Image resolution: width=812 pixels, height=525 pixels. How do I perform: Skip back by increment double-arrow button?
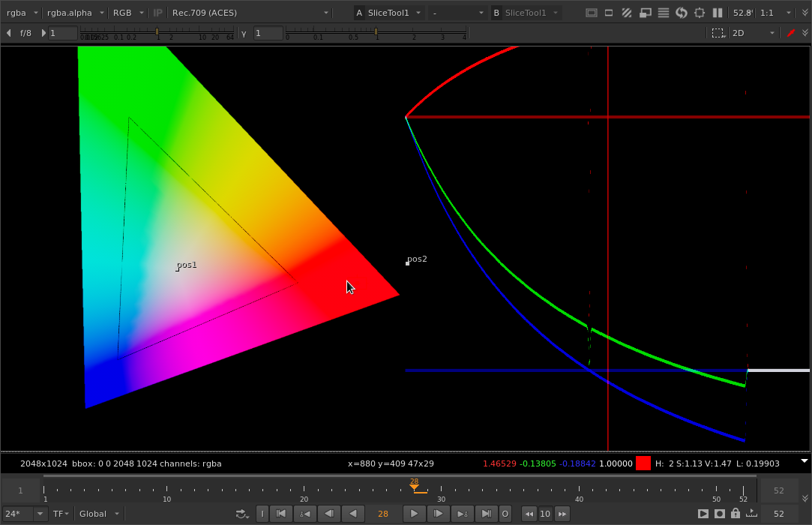coord(529,514)
